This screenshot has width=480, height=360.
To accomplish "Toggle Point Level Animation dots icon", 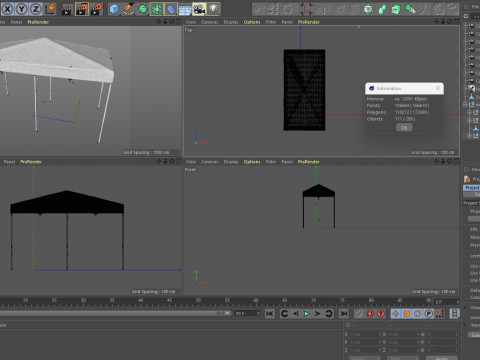I will click(x=440, y=314).
